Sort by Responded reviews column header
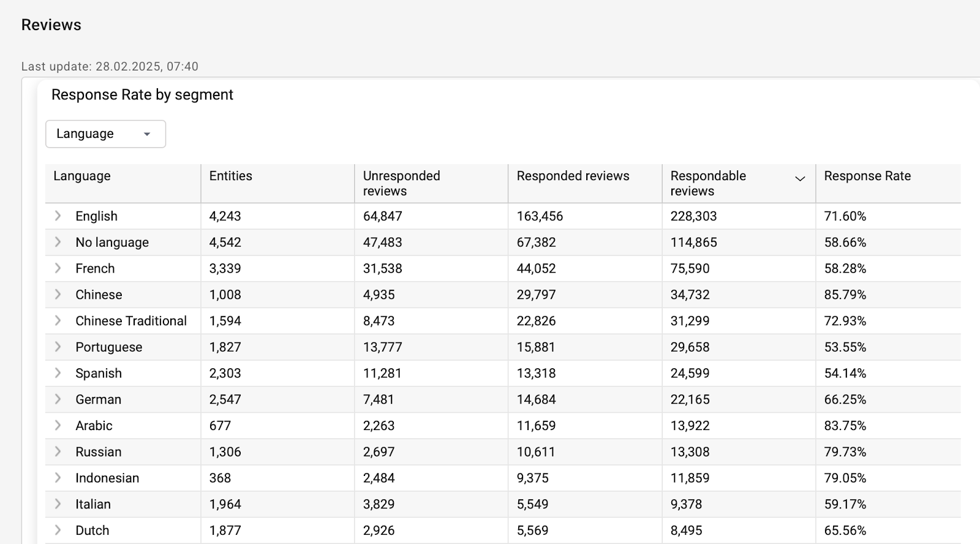 click(x=573, y=176)
